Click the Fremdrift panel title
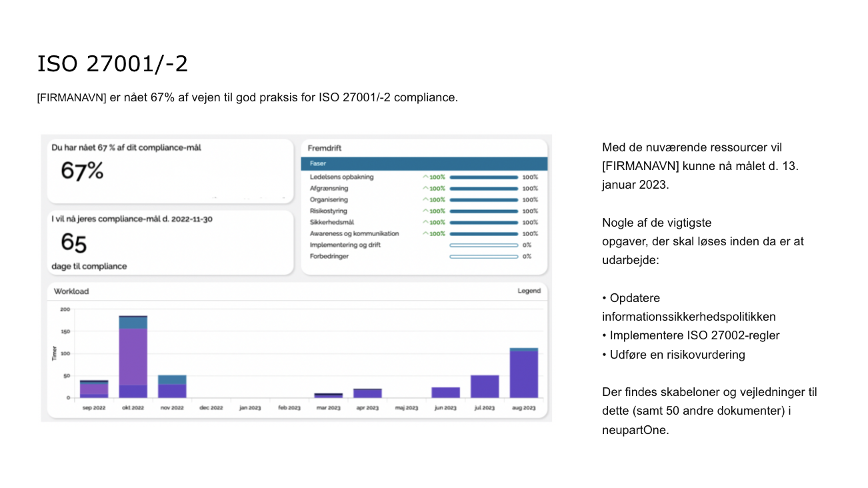This screenshot has height=488, width=868. coord(325,148)
